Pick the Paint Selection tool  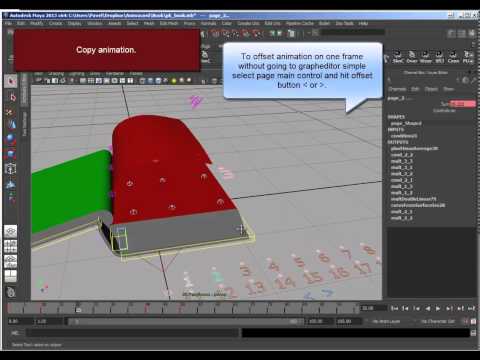tap(11, 112)
